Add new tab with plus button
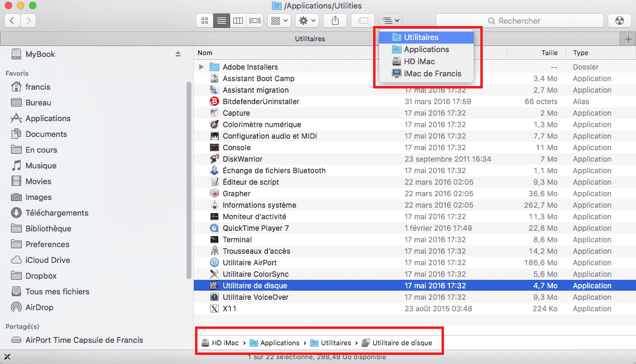This screenshot has height=364, width=636. (628, 39)
